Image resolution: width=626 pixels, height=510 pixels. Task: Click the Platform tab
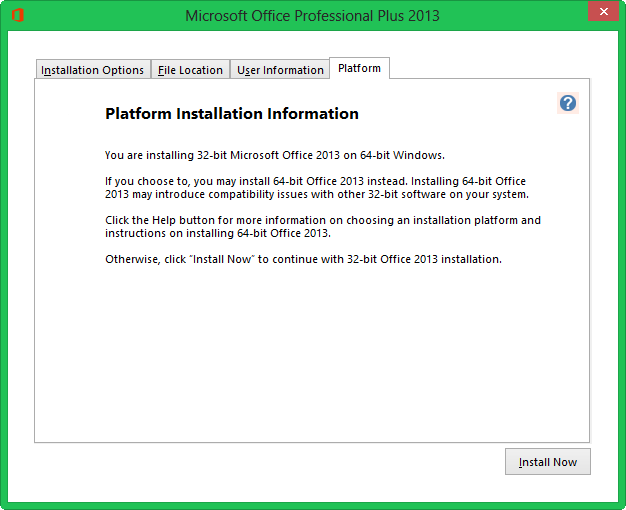[x=359, y=68]
